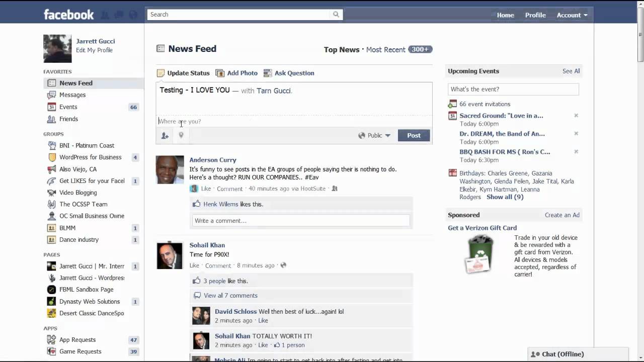The width and height of the screenshot is (644, 362).
Task: Click Jarrett Gucci profile photo
Action: [x=57, y=49]
